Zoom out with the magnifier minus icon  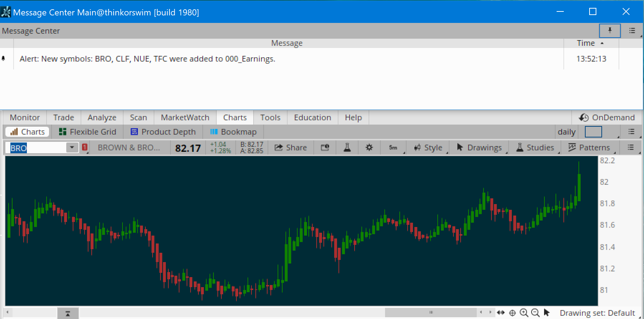pos(535,313)
